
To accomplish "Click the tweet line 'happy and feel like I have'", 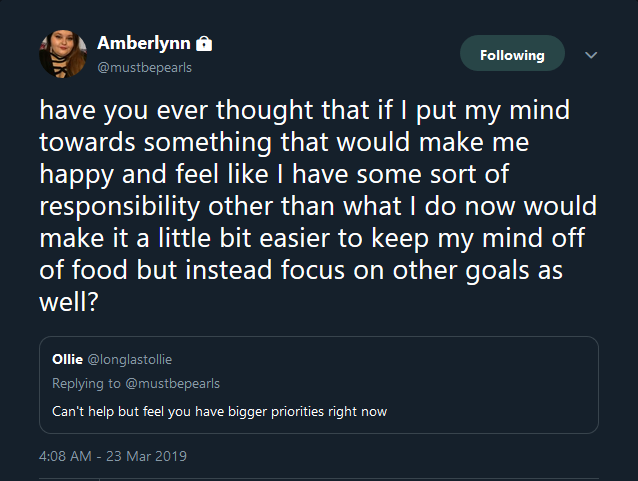I will 274,174.
